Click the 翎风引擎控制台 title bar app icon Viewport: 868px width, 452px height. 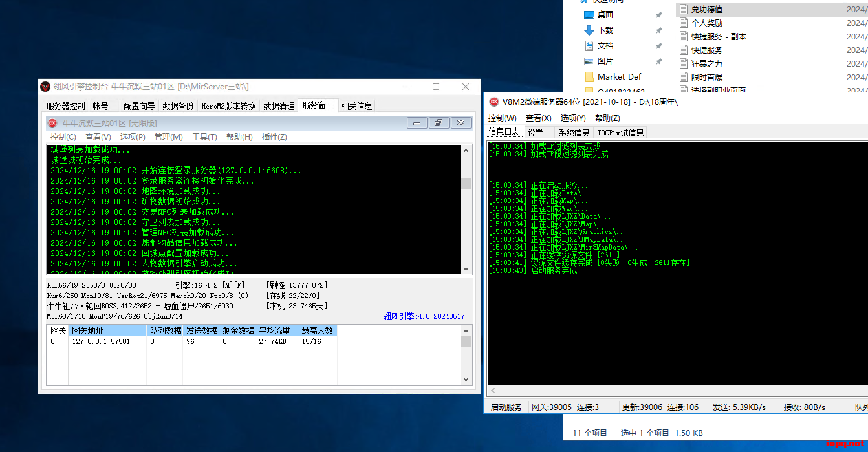click(45, 87)
